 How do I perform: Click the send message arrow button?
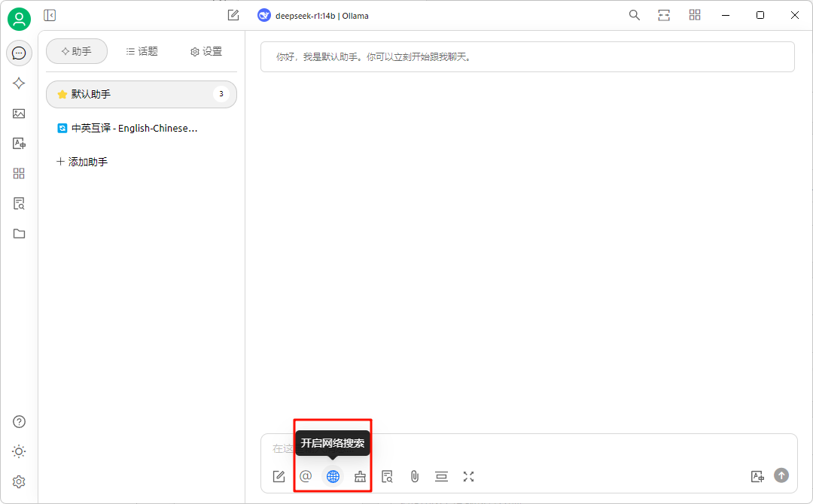tap(781, 475)
